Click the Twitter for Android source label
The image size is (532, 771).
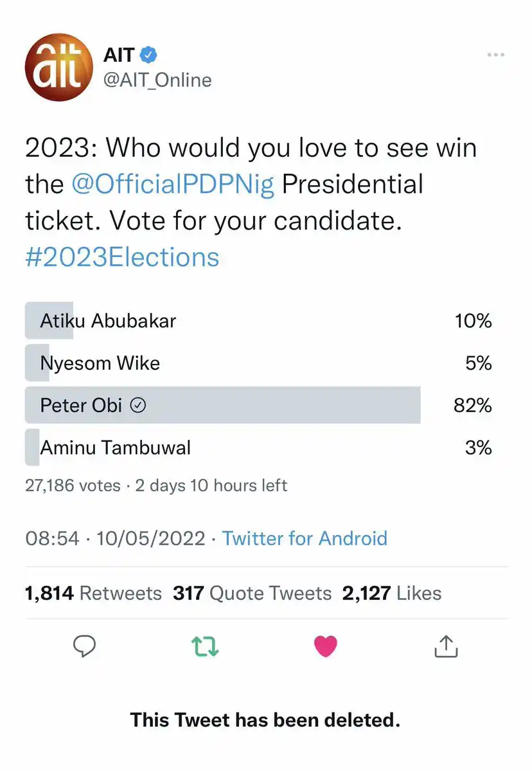pos(305,538)
